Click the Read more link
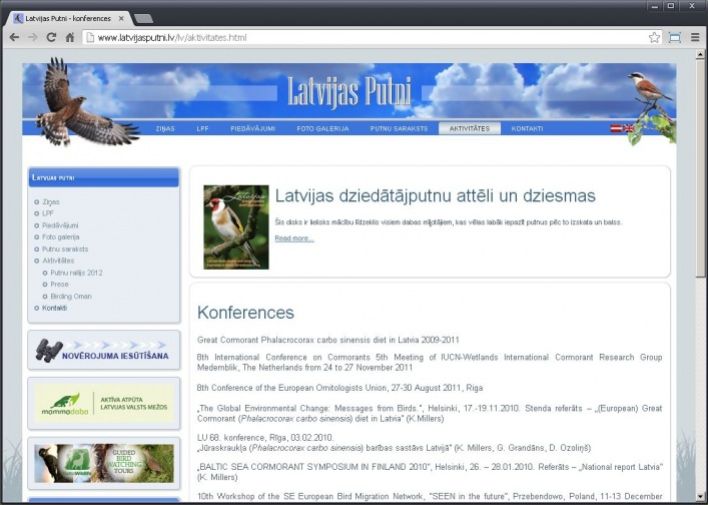708x505 pixels. (x=294, y=238)
